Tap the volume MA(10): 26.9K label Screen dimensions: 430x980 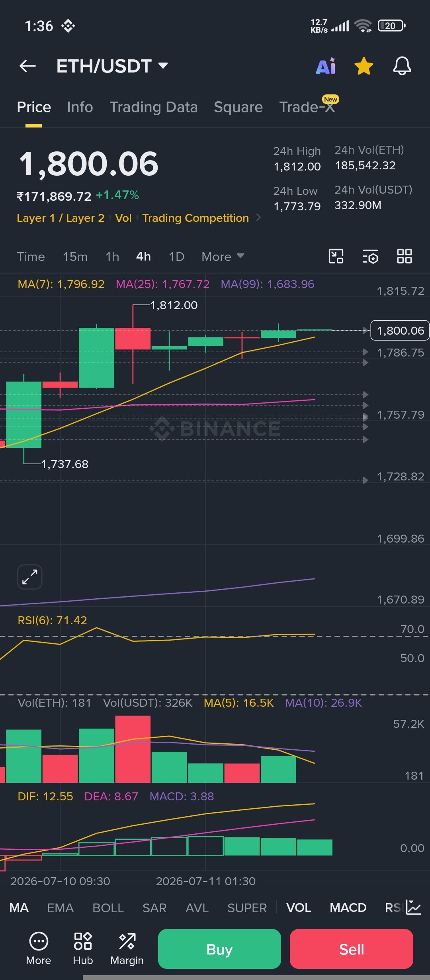point(323,703)
